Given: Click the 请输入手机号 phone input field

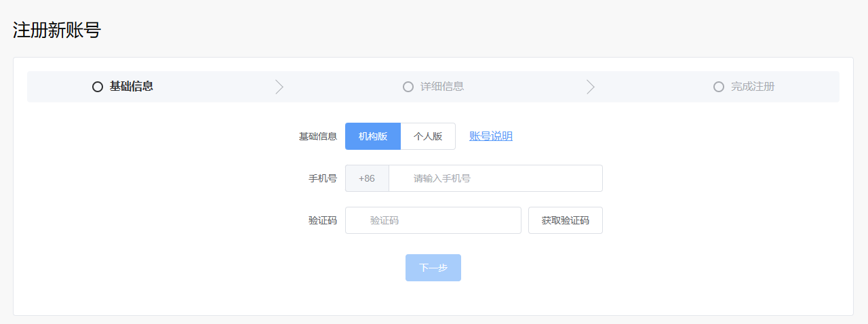Looking at the screenshot, I should pos(496,178).
